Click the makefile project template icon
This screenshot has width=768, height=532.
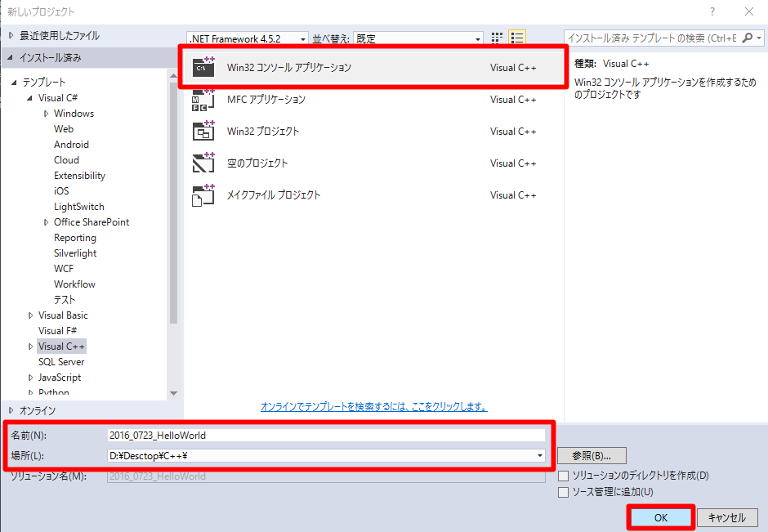[x=203, y=195]
